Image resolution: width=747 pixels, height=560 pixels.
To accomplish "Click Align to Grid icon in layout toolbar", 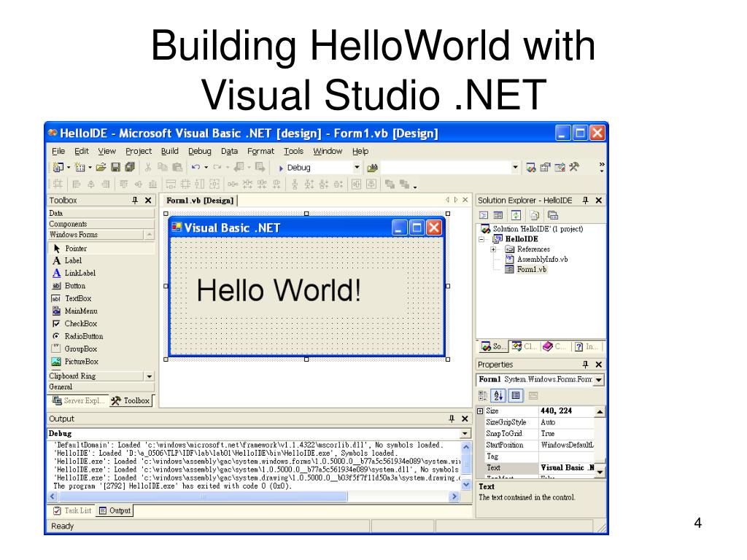I will click(x=58, y=184).
